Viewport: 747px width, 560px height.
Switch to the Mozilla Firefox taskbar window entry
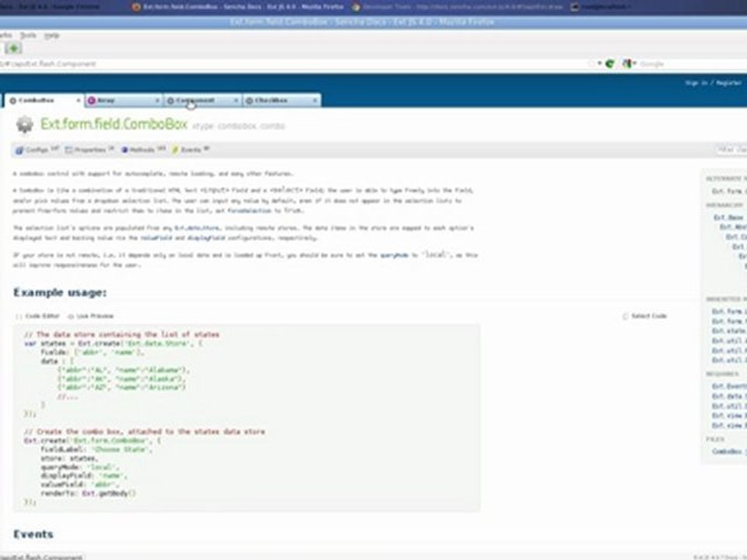238,7
